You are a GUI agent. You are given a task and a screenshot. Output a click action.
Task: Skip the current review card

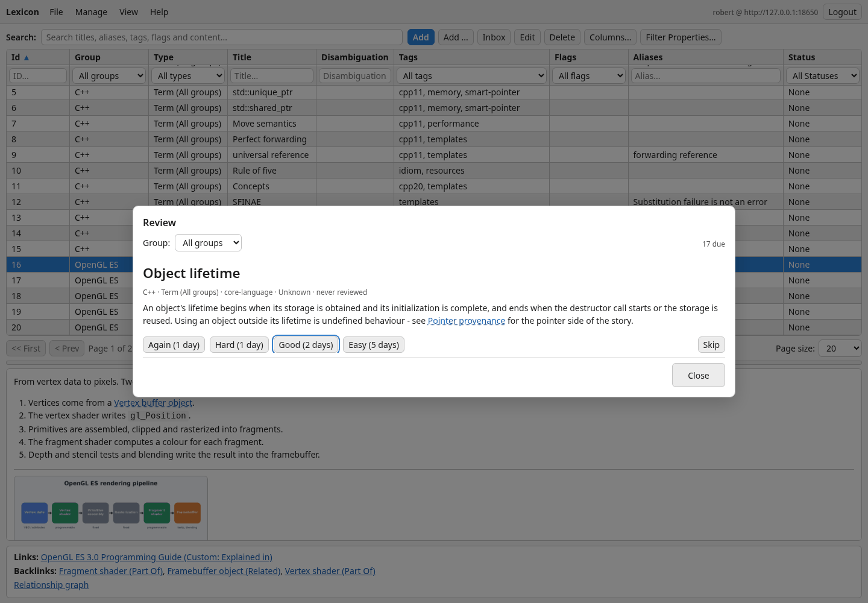pos(711,345)
